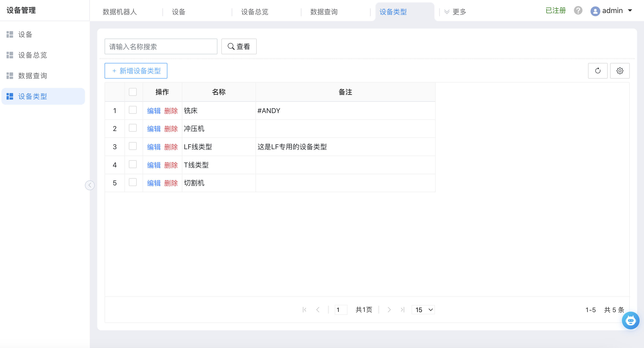Go to previous page of results
Viewport: 644px width, 348px height.
pos(318,310)
